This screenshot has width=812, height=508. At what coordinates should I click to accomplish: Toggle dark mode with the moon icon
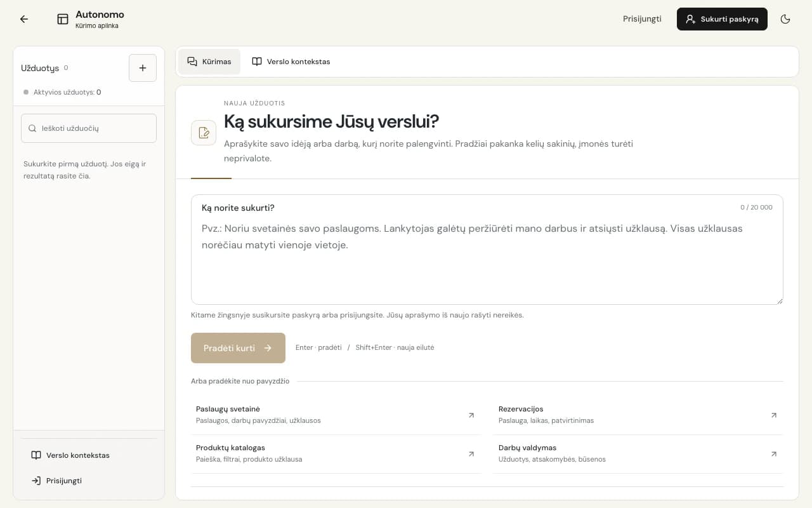point(785,19)
